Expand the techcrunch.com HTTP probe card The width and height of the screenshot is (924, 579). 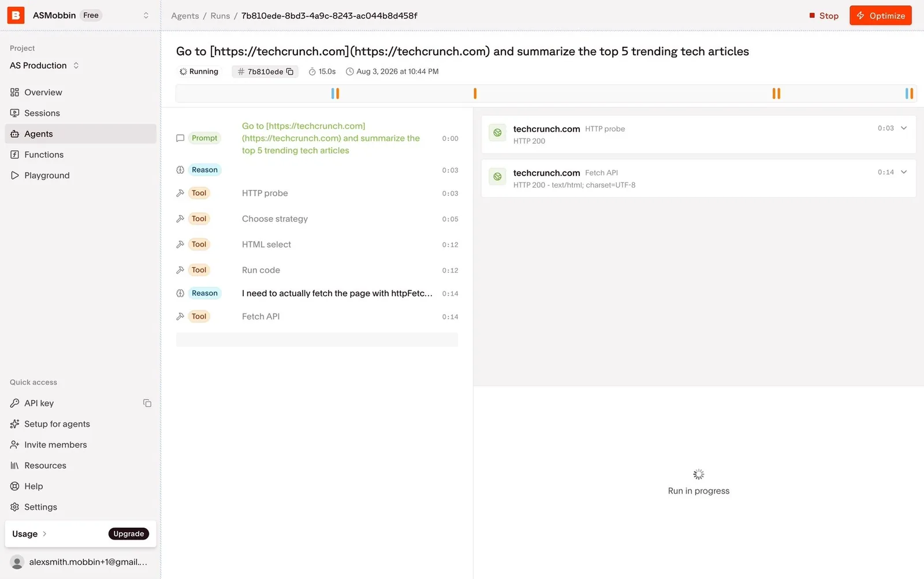point(904,128)
